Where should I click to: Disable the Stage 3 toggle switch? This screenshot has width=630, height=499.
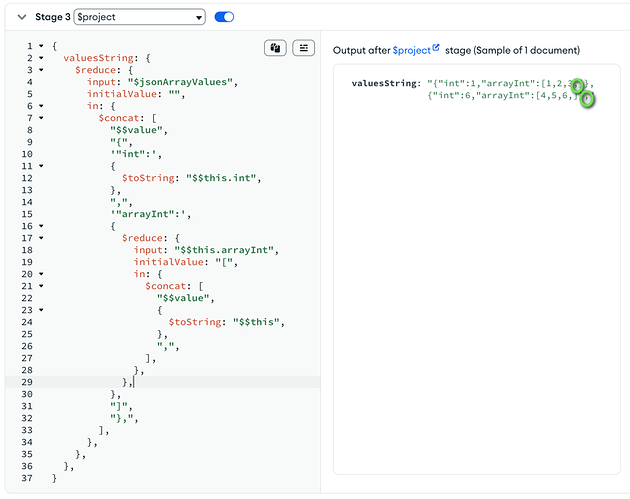click(225, 17)
